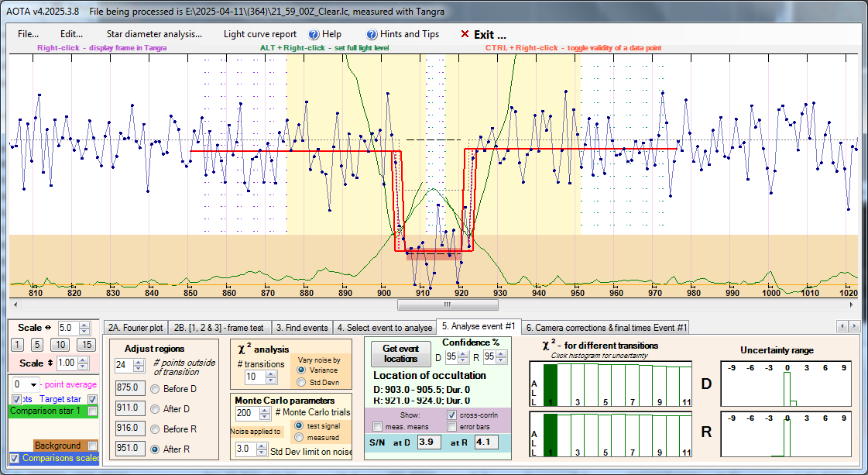Open the Camera corrections & final times tab
The width and height of the screenshot is (868, 475).
click(x=606, y=328)
